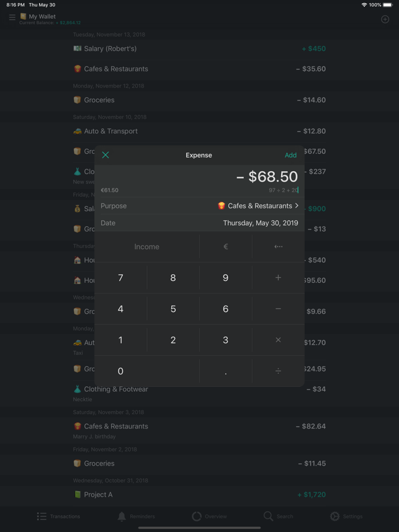Image resolution: width=399 pixels, height=532 pixels.
Task: Select the minus operator key
Action: [279, 309]
